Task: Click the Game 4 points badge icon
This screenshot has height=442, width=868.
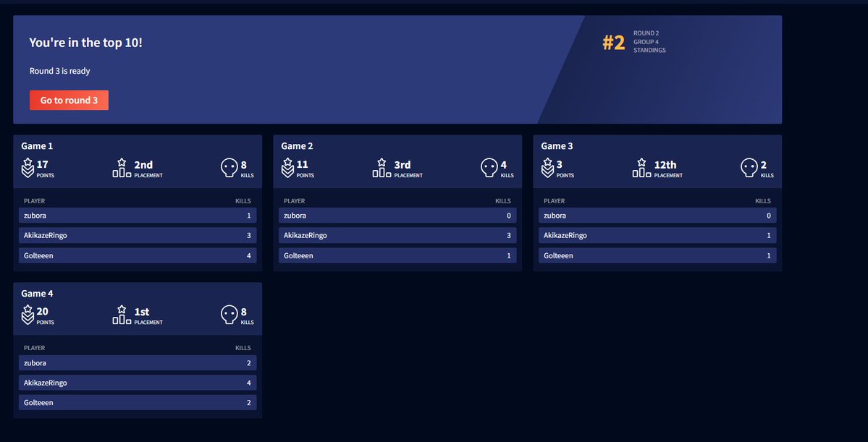Action: click(27, 315)
